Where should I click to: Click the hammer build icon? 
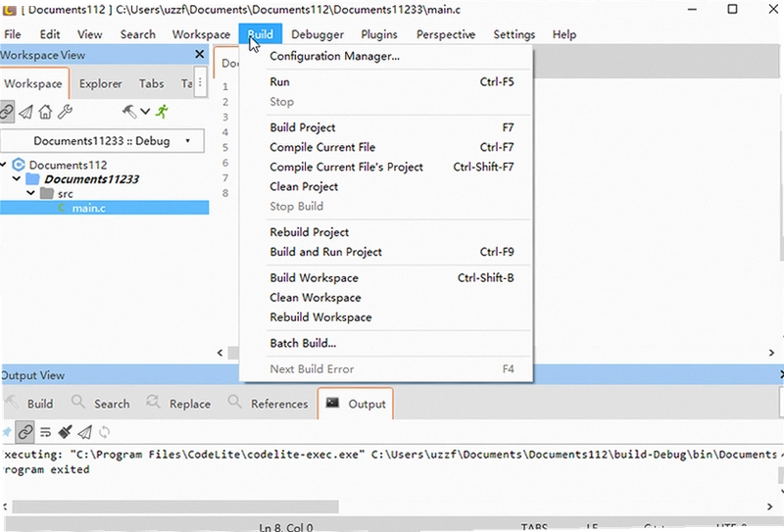(x=129, y=112)
